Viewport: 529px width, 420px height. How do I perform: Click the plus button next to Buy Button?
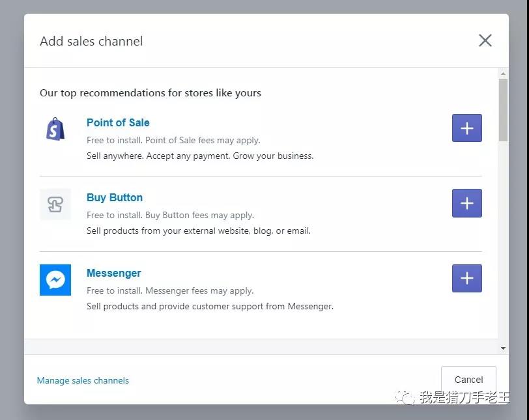tap(466, 203)
